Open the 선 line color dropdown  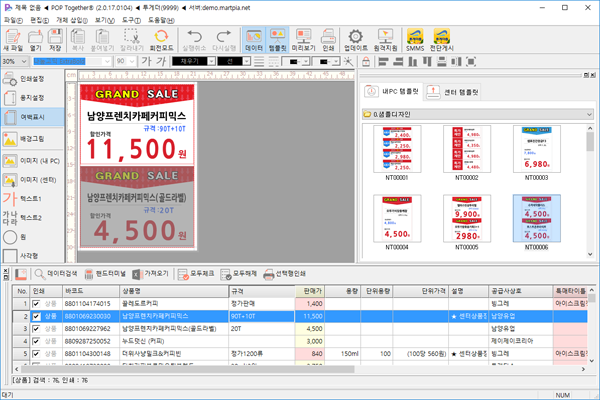(247, 61)
